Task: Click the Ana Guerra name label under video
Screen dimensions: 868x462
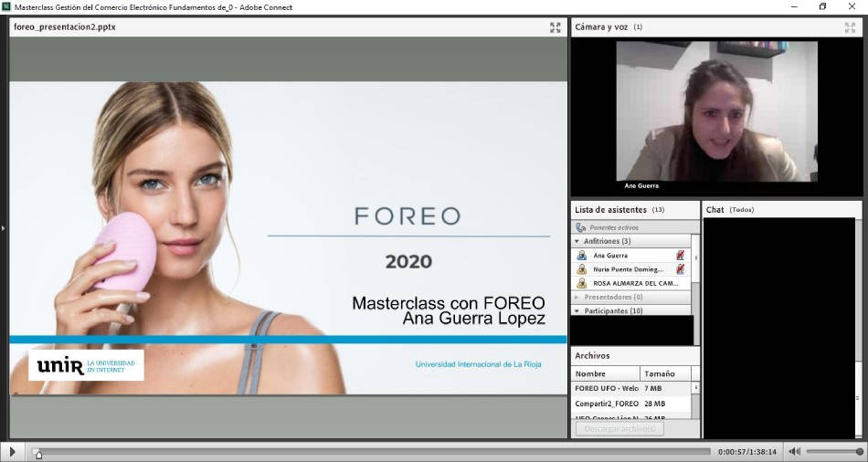Action: coord(641,186)
